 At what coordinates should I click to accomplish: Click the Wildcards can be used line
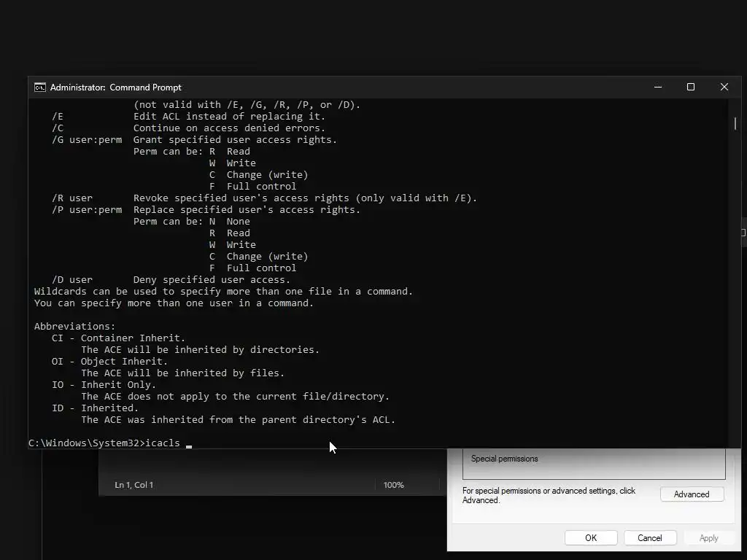tap(223, 292)
